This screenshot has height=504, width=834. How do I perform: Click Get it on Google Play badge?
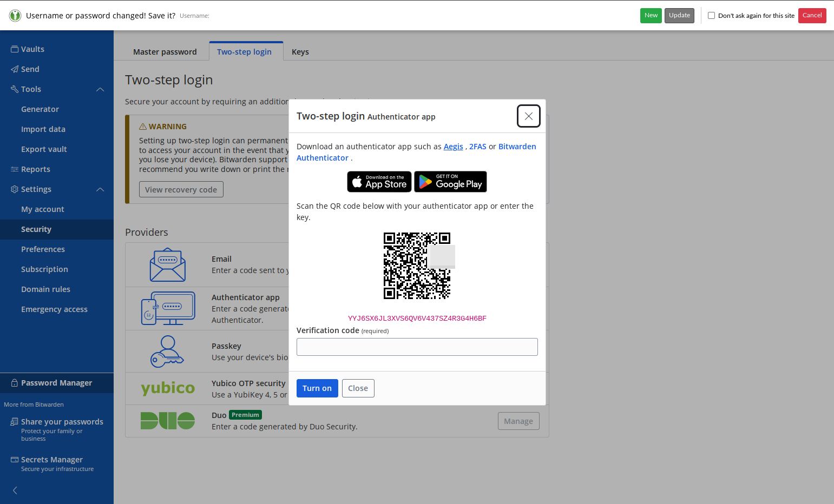[451, 182]
